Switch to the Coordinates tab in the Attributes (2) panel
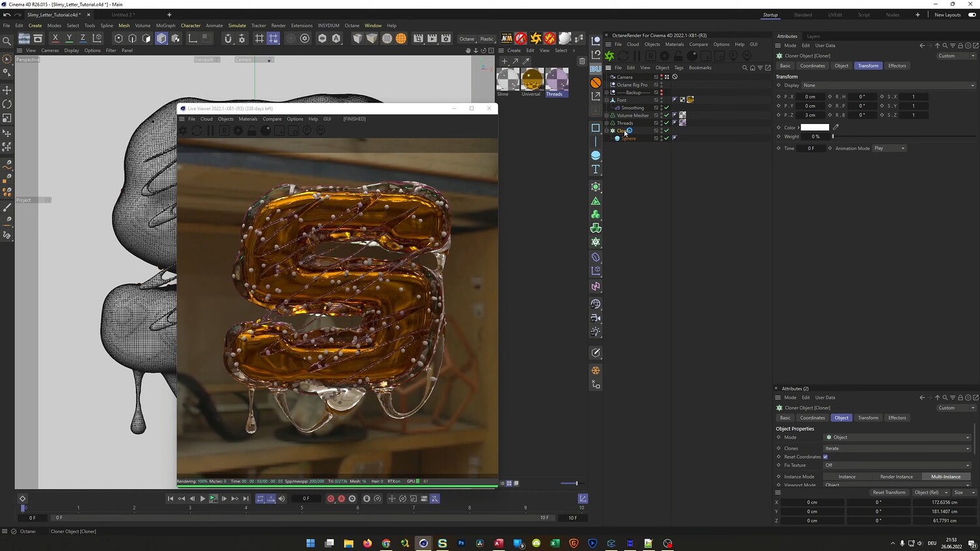980x551 pixels. pos(813,418)
